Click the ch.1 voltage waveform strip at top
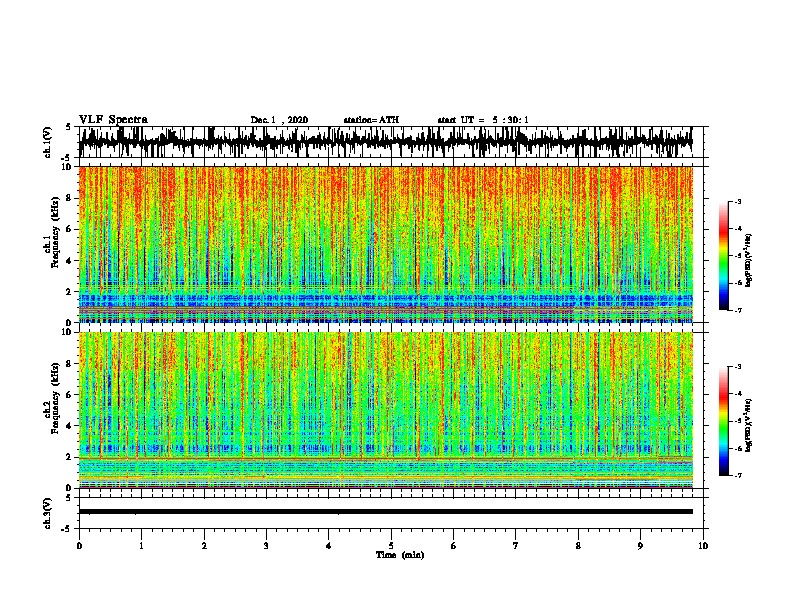The width and height of the screenshot is (792, 612). pyautogui.click(x=386, y=142)
